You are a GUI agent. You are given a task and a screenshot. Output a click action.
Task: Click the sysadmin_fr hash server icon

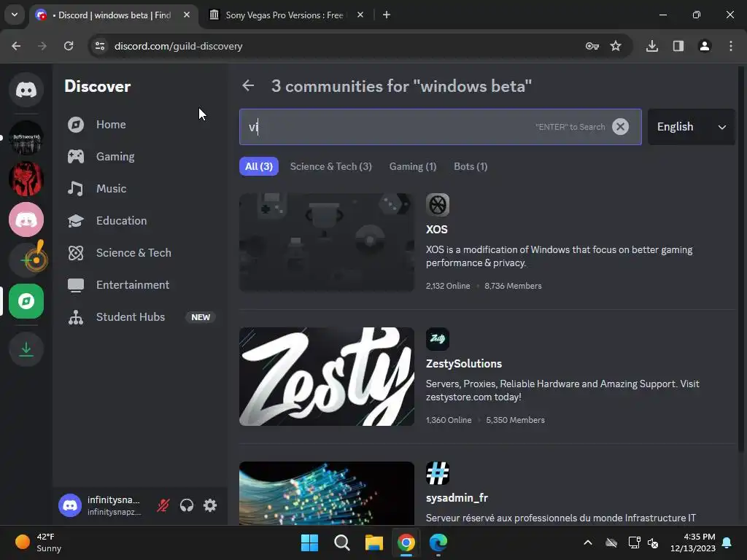pos(438,473)
